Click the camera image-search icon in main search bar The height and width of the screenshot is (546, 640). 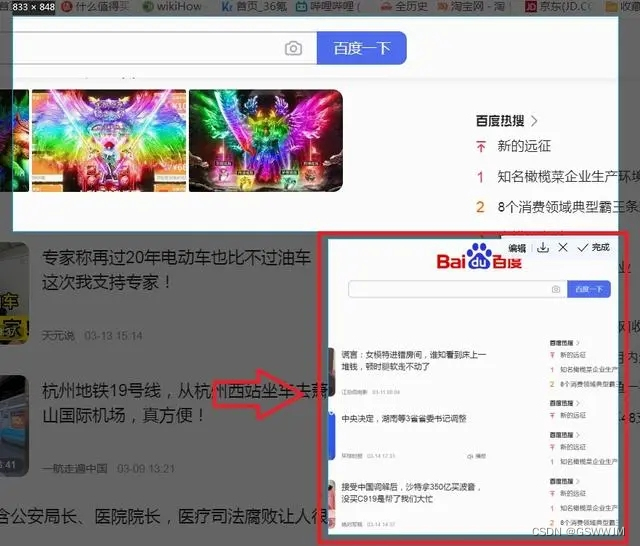(x=293, y=49)
